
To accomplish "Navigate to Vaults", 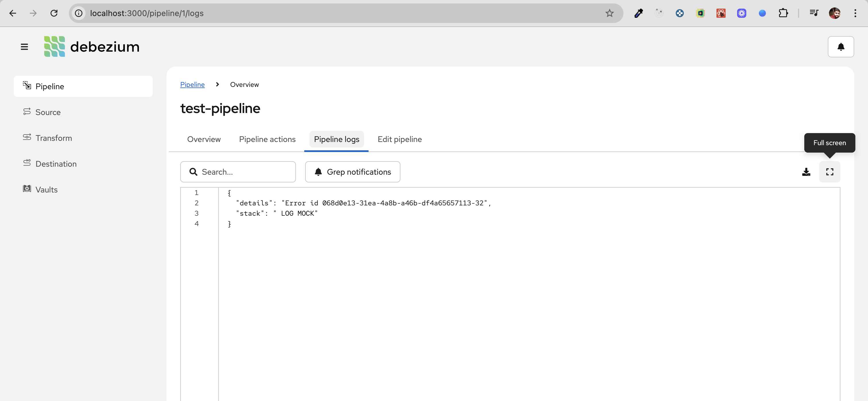I will [x=46, y=190].
